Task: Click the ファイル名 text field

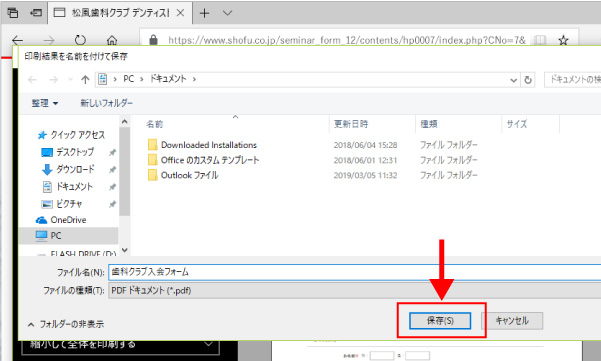Action: coord(355,272)
